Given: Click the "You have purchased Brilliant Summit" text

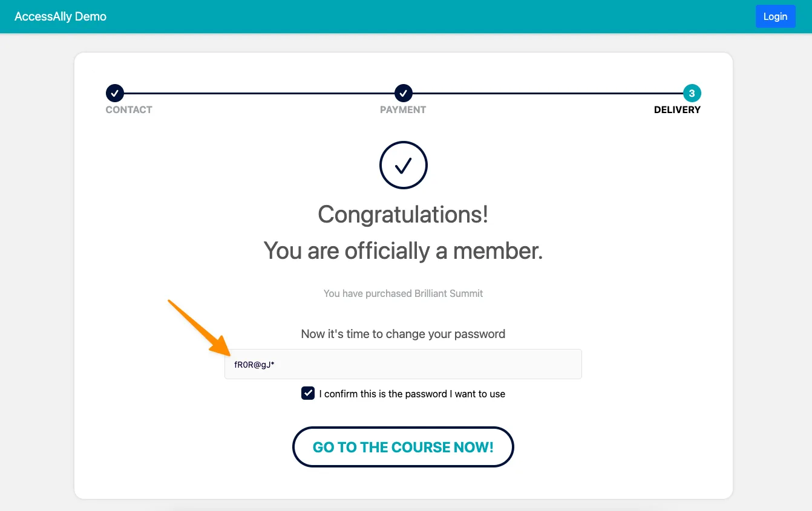Looking at the screenshot, I should point(403,293).
